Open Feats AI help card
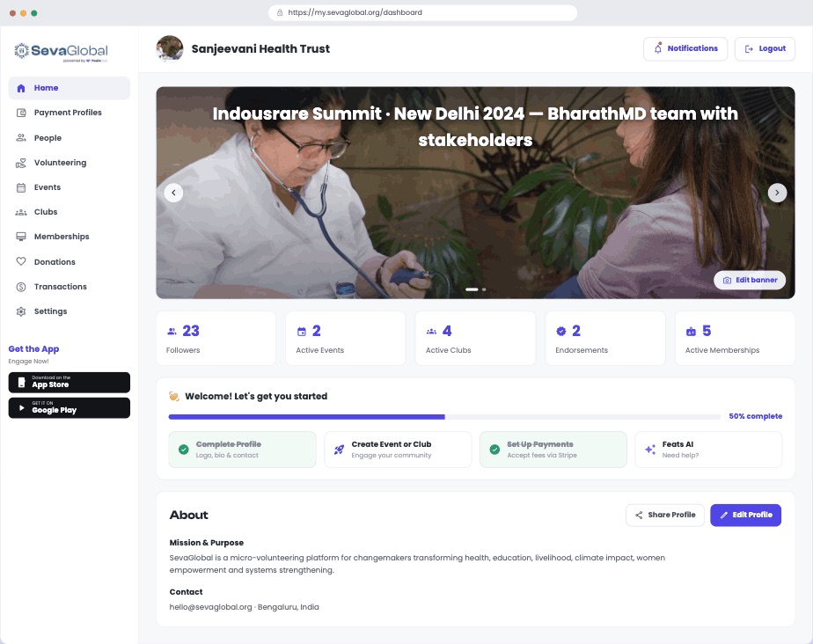Screen dimensions: 813x644 (708, 450)
